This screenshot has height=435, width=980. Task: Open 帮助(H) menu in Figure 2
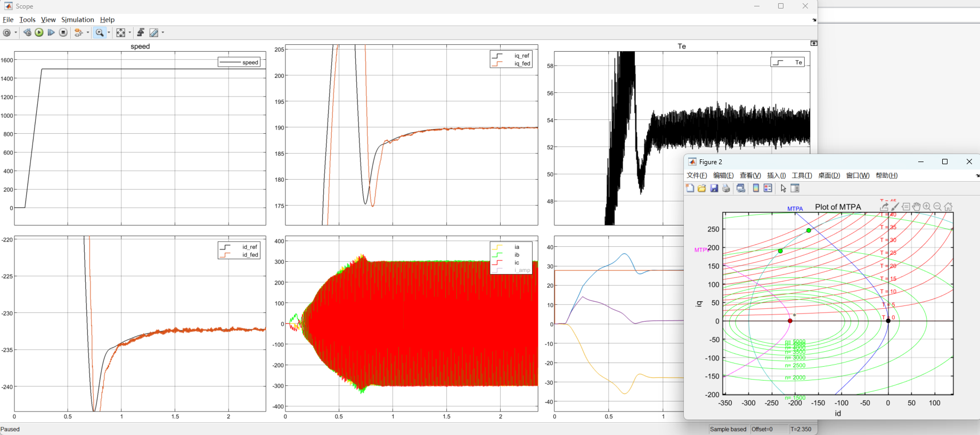point(886,175)
